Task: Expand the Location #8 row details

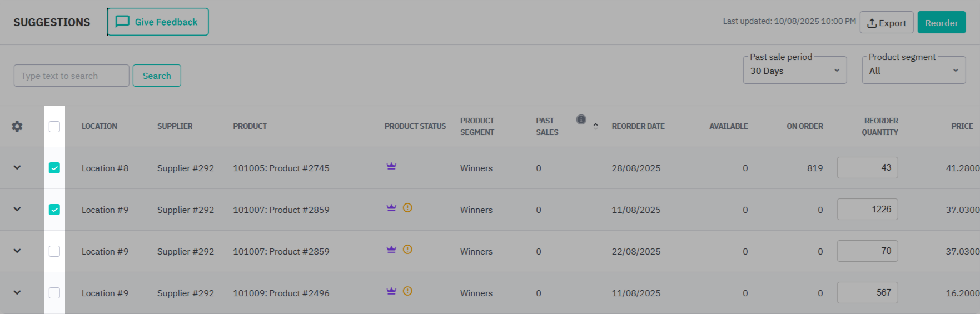Action: (x=17, y=168)
